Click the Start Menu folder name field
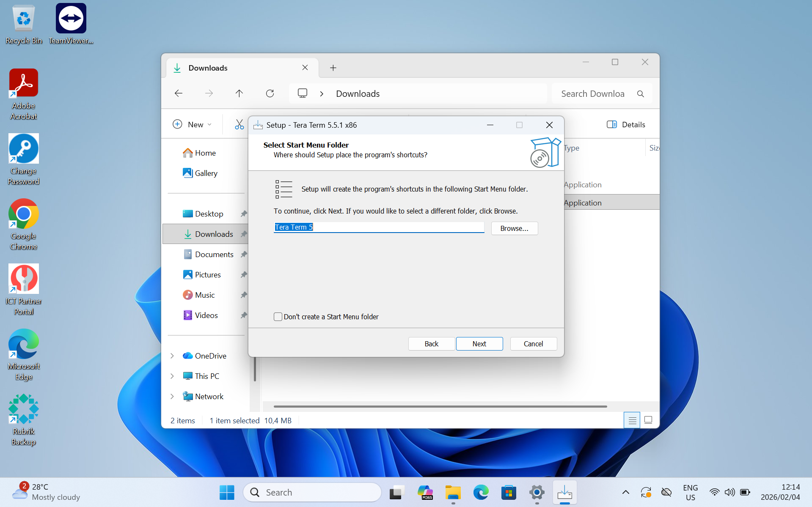The width and height of the screenshot is (812, 507). (379, 227)
